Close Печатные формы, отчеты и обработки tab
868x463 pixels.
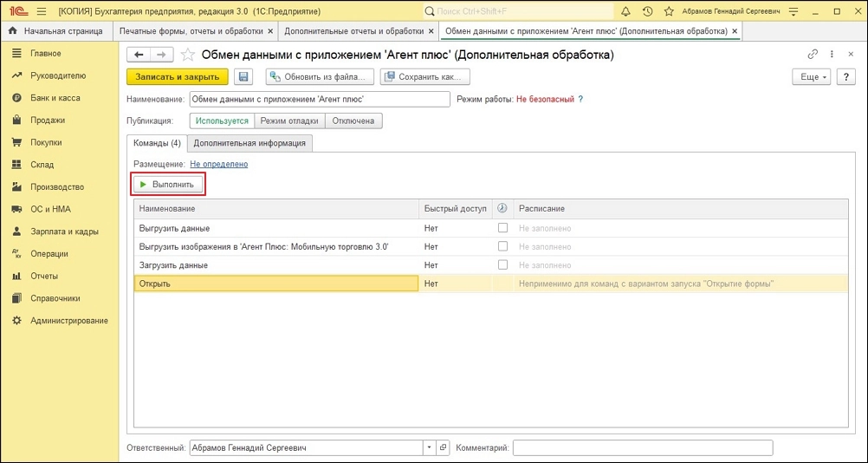pos(270,31)
